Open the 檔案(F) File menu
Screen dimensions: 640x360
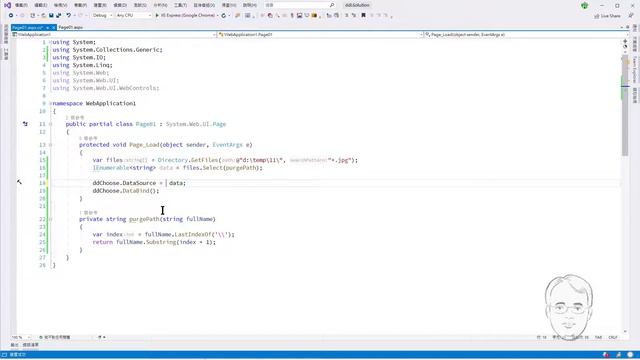coord(21,5)
